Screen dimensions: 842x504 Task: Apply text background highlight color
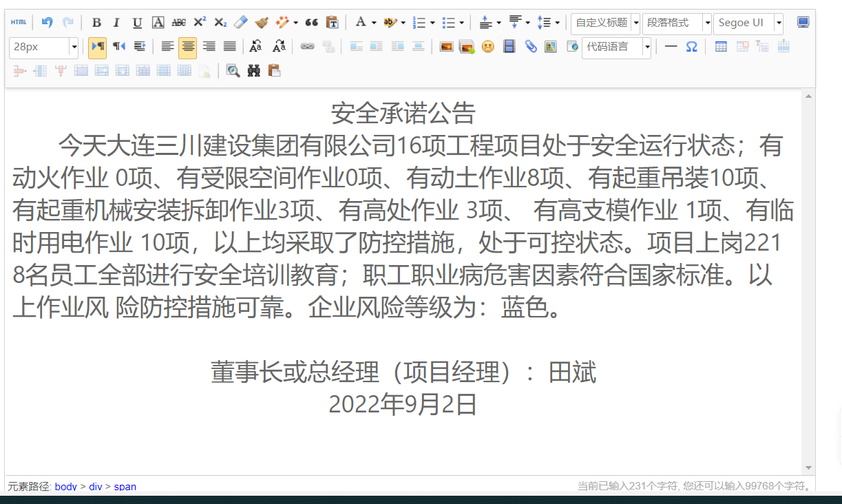pos(390,22)
